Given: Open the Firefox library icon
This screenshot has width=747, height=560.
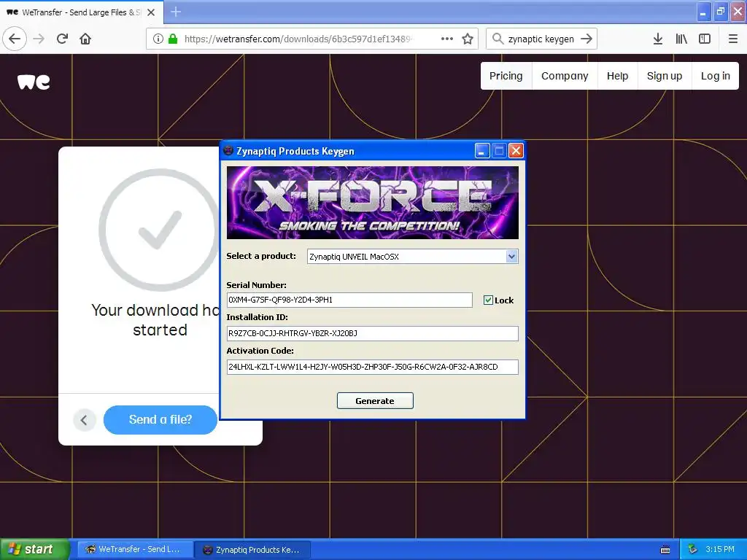Looking at the screenshot, I should 681,39.
